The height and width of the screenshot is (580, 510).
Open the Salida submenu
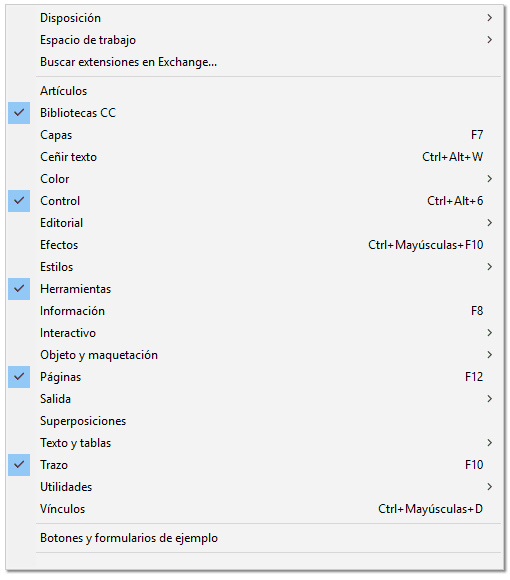click(x=490, y=399)
